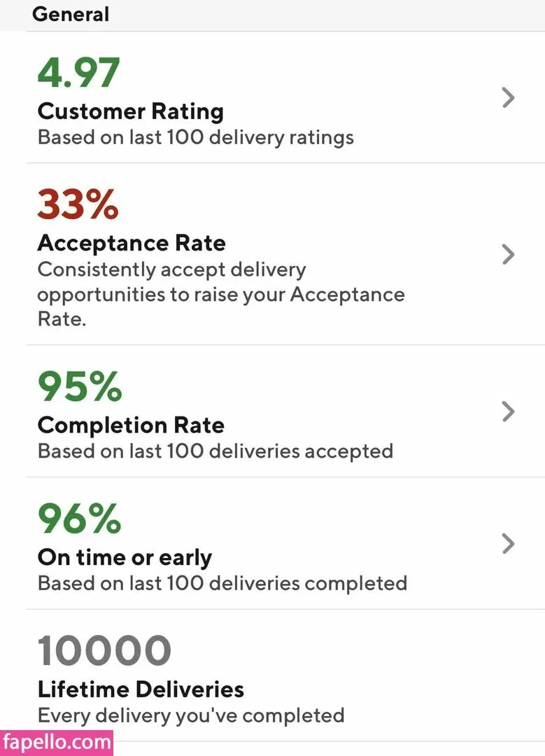Tap "Every delivery you've completed" text
The height and width of the screenshot is (756, 545).
[190, 715]
